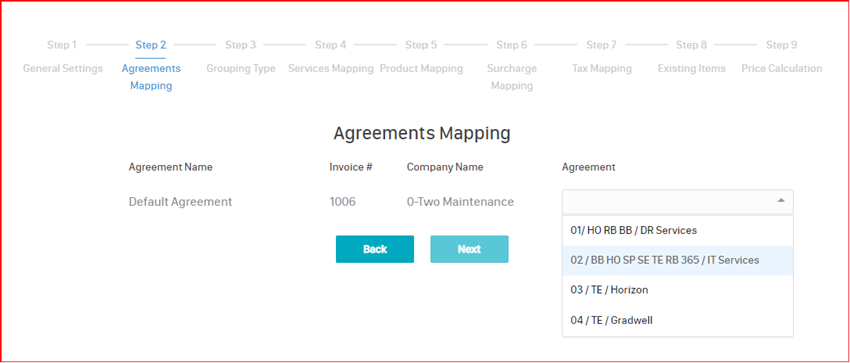
Task: Go to Step 1 General Settings
Action: (62, 57)
